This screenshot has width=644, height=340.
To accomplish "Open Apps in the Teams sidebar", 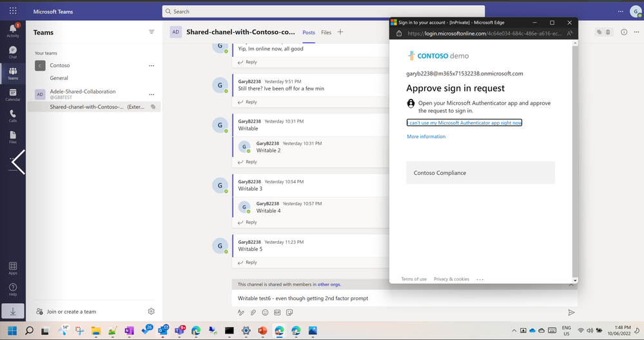I will (x=13, y=268).
